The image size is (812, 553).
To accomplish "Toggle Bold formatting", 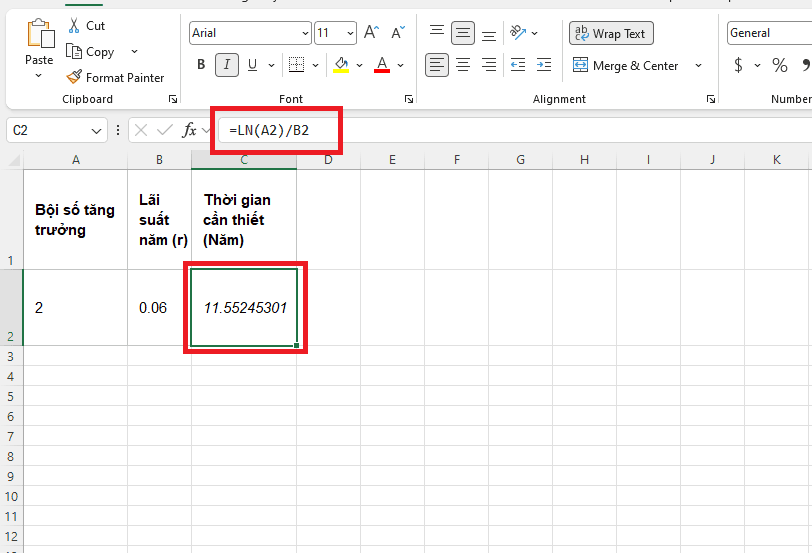I will pos(201,65).
